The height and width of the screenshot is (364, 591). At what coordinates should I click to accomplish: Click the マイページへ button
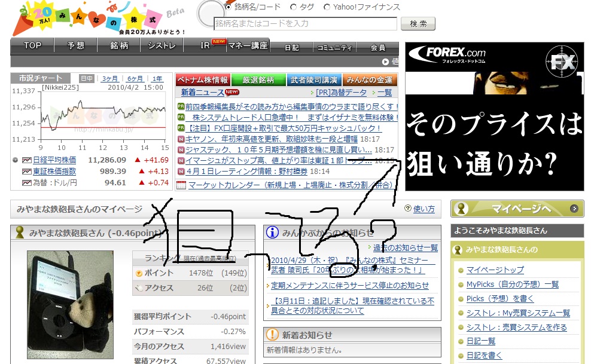[x=517, y=209]
